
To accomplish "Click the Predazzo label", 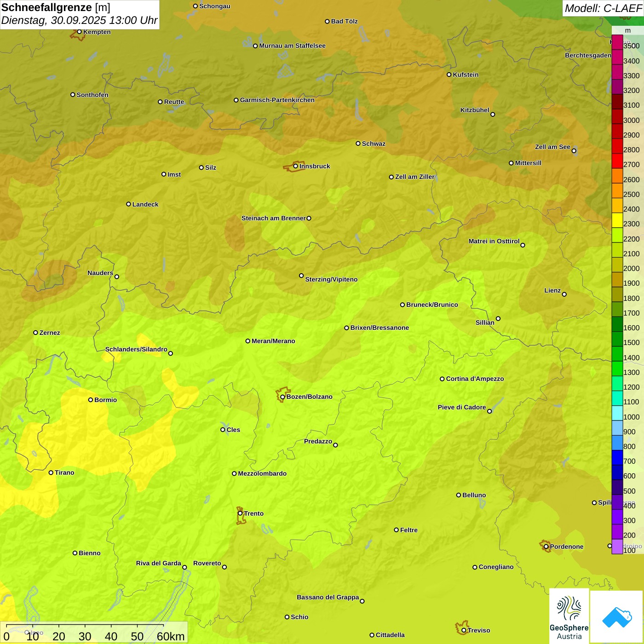I will click(318, 441).
